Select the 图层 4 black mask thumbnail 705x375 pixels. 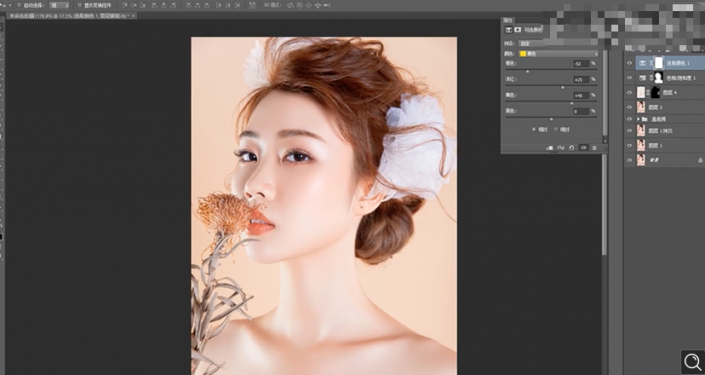click(656, 93)
